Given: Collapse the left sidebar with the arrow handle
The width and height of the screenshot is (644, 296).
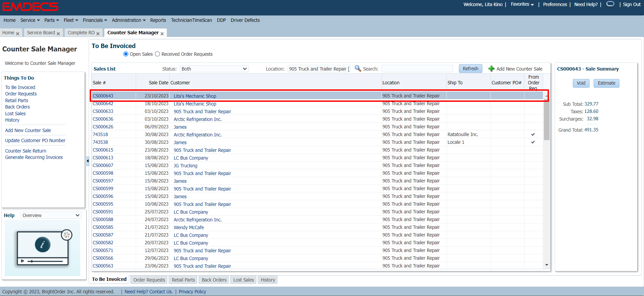Looking at the screenshot, I should [88, 161].
